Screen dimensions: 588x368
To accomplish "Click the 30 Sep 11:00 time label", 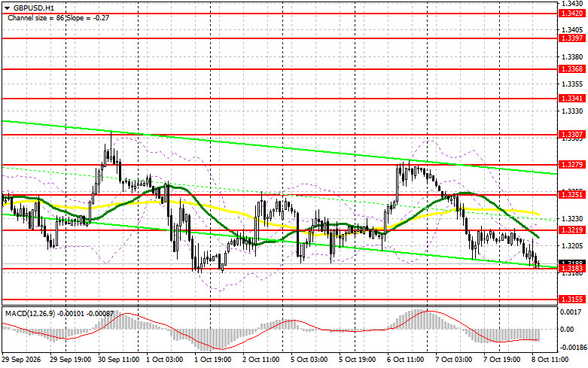I will click(119, 360).
